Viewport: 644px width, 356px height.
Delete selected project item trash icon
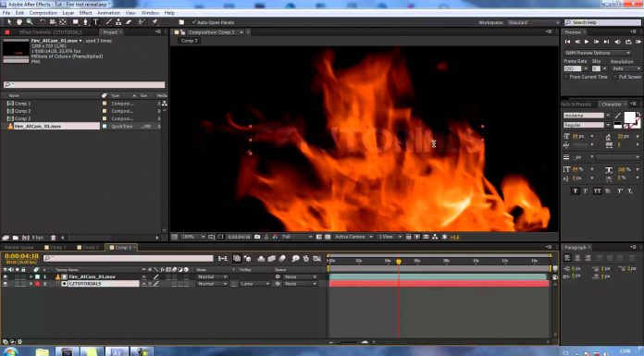(x=53, y=238)
